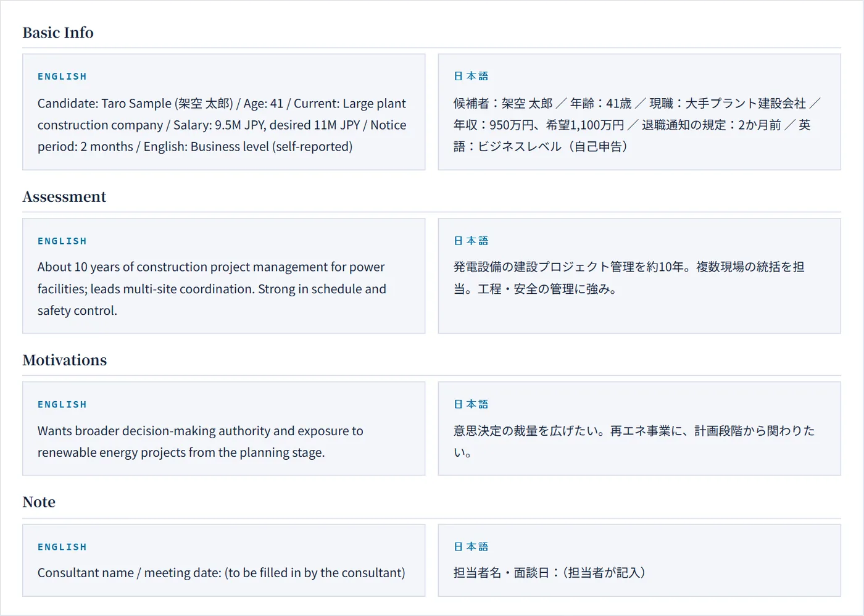Click the English Note consultant name field

tap(222, 573)
